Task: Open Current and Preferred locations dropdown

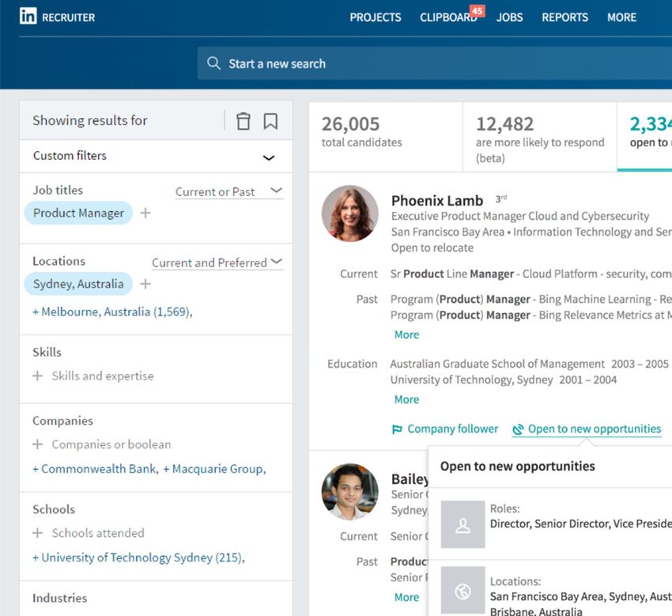Action: click(217, 263)
